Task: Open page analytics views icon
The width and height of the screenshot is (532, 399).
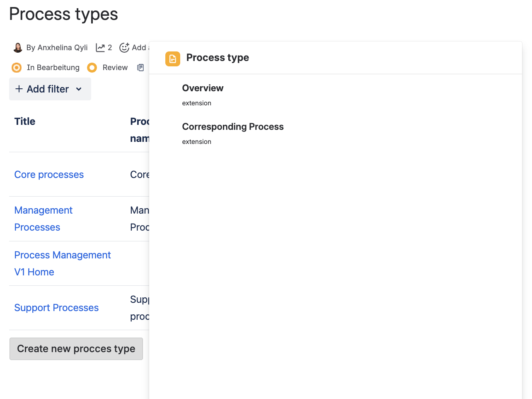Action: pyautogui.click(x=100, y=48)
